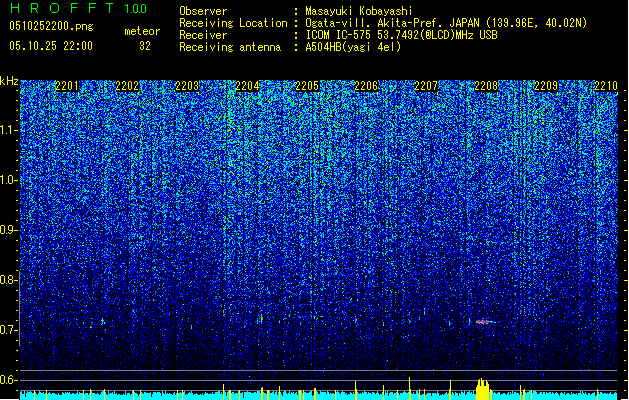Image resolution: width=629 pixels, height=400 pixels.
Task: Select the Ogata-vill. Akita-Pref. JAPAN location text
Action: pos(446,23)
